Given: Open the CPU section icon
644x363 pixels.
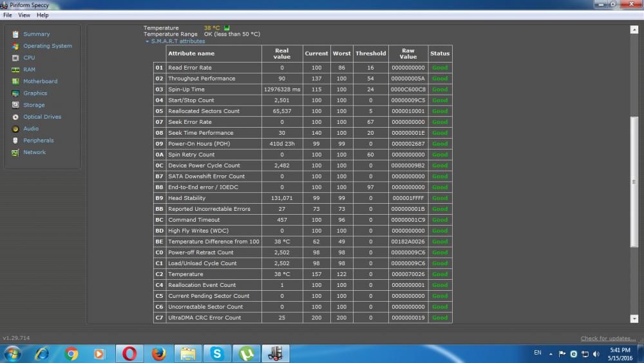Looking at the screenshot, I should click(x=15, y=58).
